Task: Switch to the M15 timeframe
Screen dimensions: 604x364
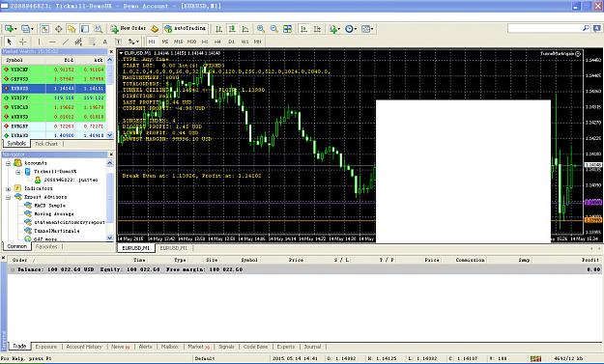Action: [178, 42]
